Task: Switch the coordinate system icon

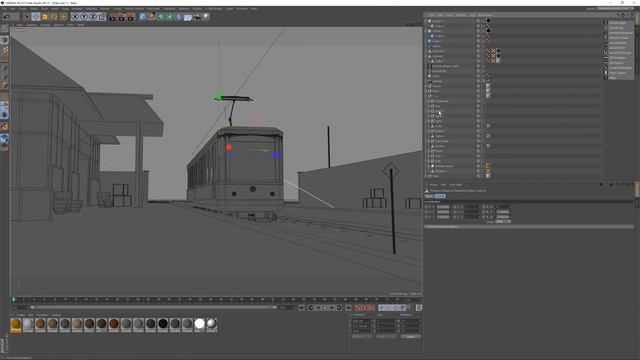Action: 102,17
